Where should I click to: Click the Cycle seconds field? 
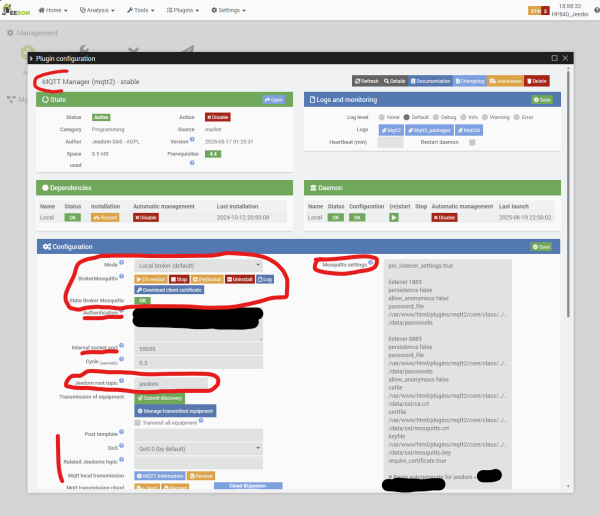[x=198, y=363]
